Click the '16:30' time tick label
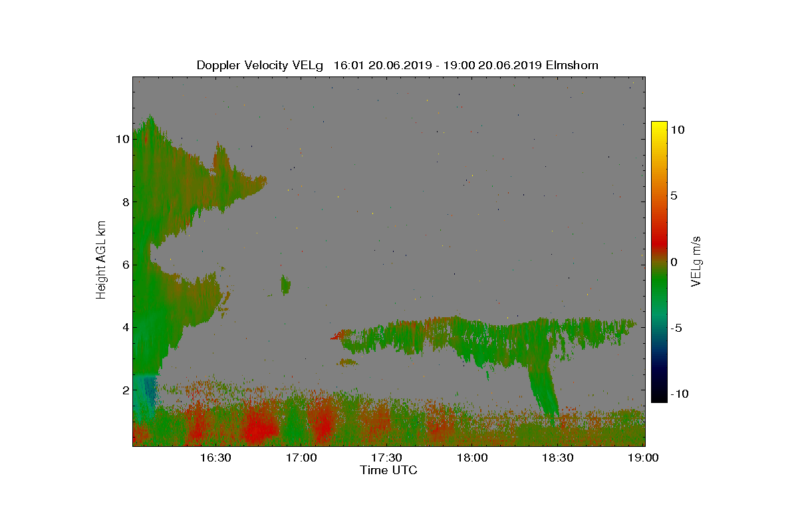 point(215,458)
